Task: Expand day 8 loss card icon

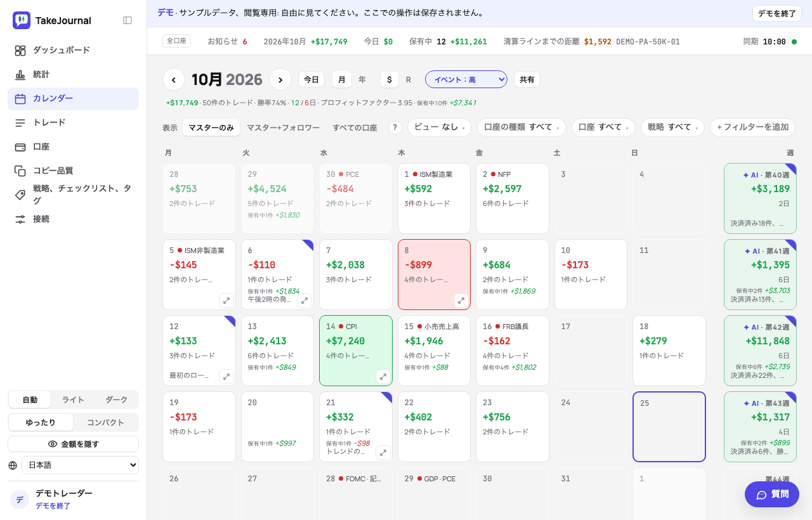Action: [x=461, y=301]
